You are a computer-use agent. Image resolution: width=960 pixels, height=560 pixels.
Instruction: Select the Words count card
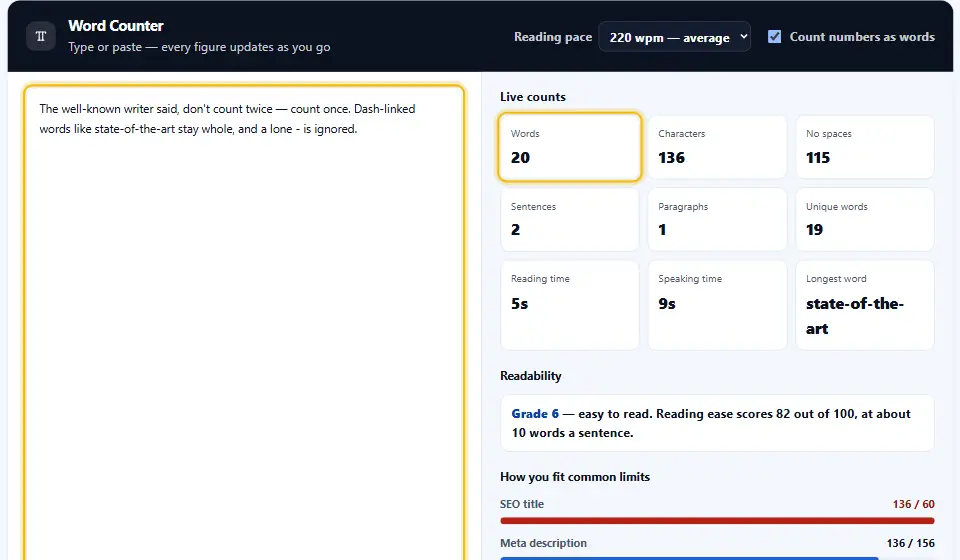point(569,147)
